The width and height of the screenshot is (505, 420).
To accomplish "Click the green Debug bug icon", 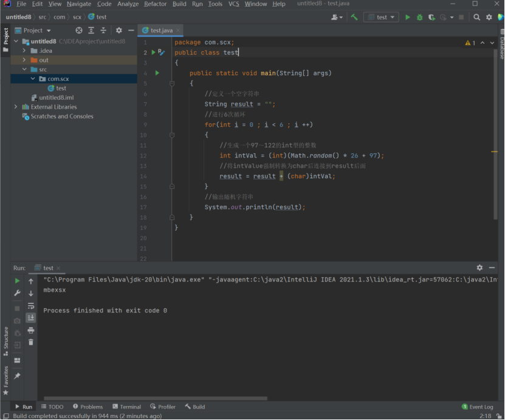I will coord(420,18).
